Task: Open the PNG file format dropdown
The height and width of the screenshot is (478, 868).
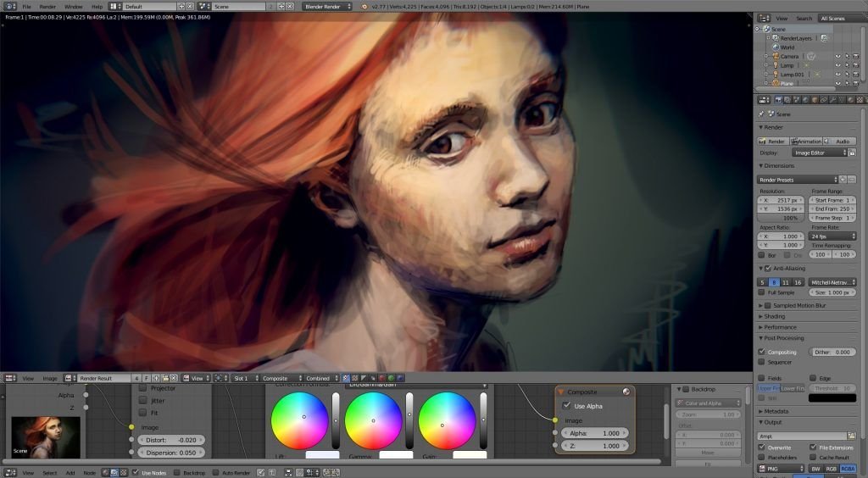Action: point(781,469)
